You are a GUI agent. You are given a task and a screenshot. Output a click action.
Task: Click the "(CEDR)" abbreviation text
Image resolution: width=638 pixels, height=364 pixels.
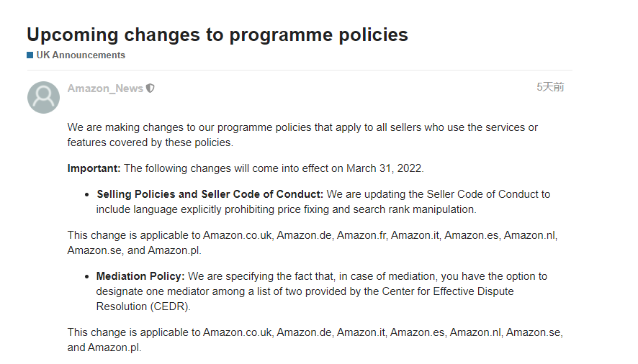173,306
